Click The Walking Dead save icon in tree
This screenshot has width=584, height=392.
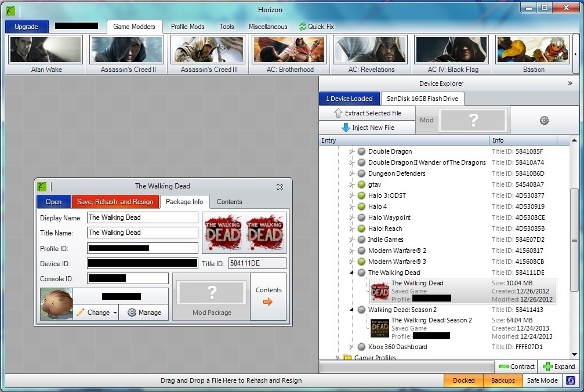pos(380,292)
